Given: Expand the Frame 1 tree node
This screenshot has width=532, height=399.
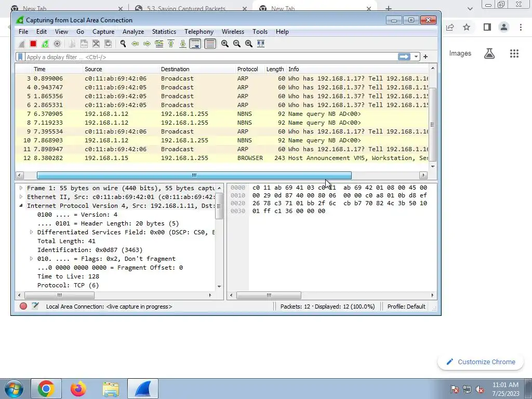Looking at the screenshot, I should (21, 188).
